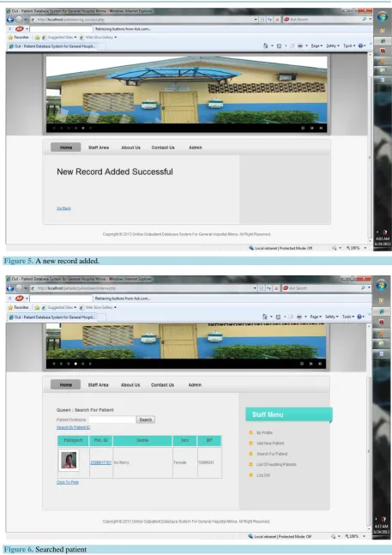Open Favorites star in the patient-search window
Screen dimensions: 392x555
[10, 307]
